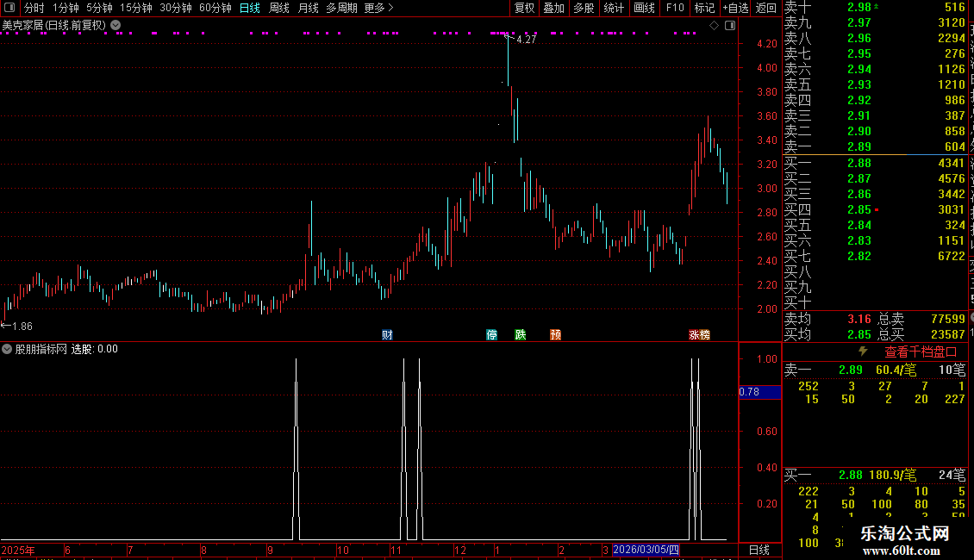Open the 统计 statistics tool

point(614,8)
